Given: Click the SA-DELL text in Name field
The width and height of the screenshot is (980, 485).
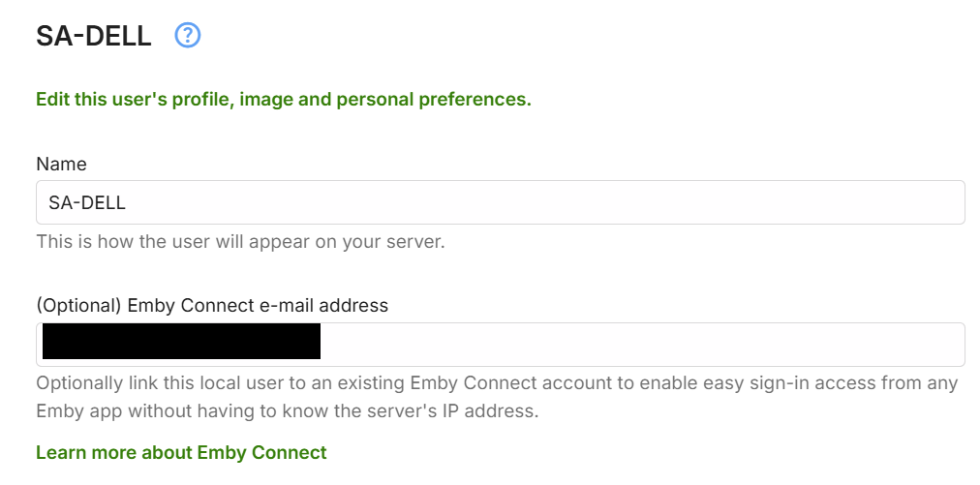Looking at the screenshot, I should (x=87, y=203).
